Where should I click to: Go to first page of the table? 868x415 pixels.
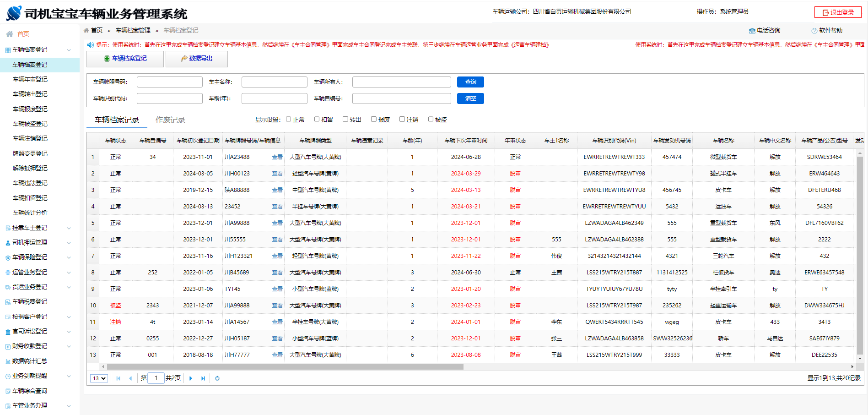(119, 378)
